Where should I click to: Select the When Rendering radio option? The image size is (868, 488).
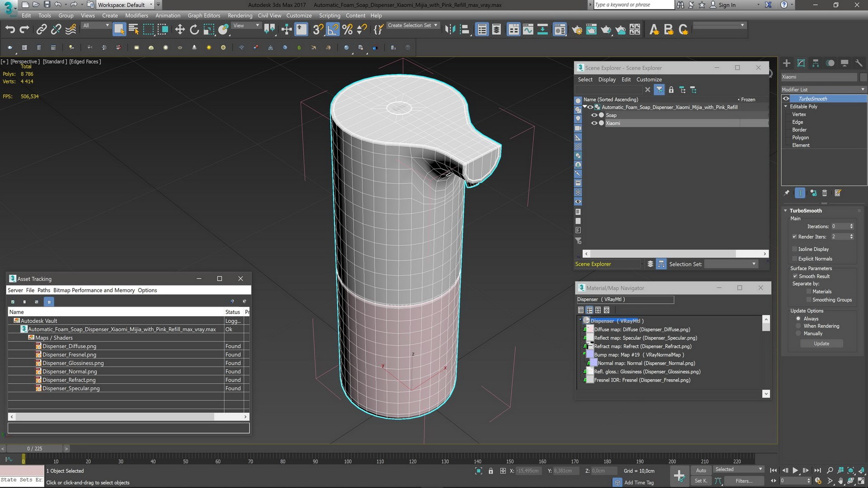[798, 326]
